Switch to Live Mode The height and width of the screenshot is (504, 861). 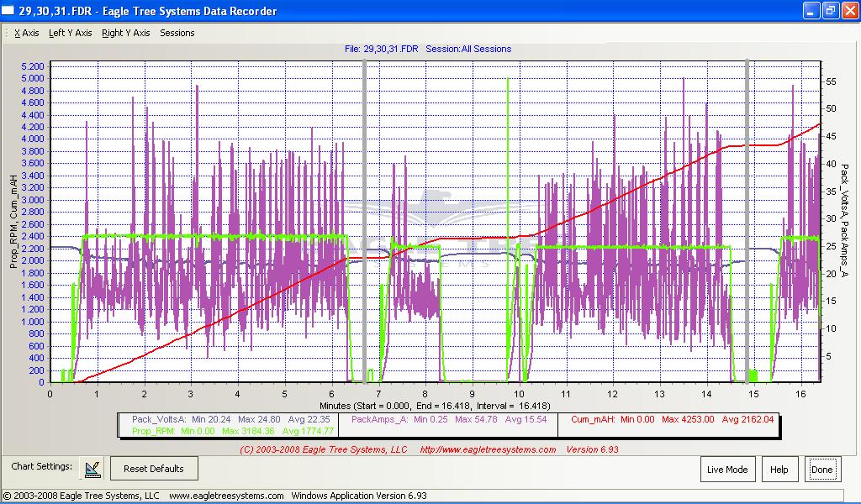(727, 469)
